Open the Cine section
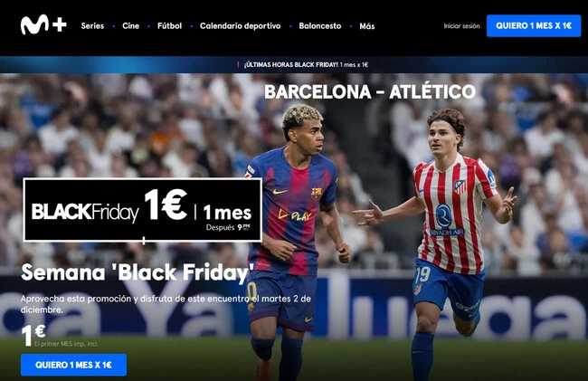The image size is (588, 381). click(x=130, y=26)
